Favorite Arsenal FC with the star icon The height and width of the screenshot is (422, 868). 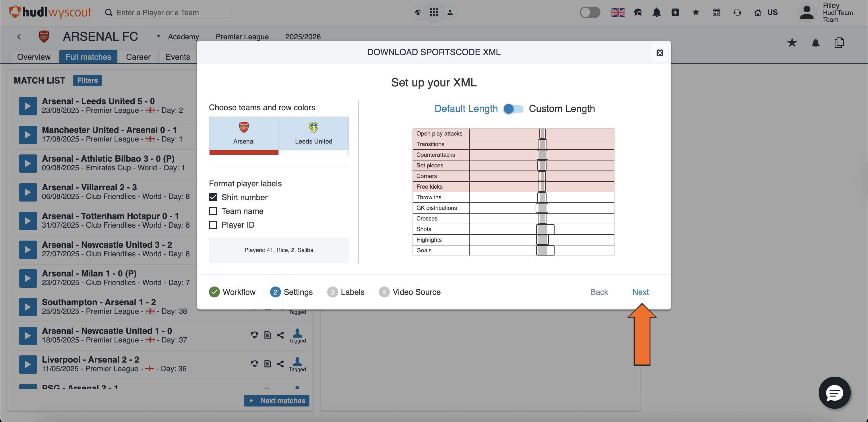[x=792, y=43]
